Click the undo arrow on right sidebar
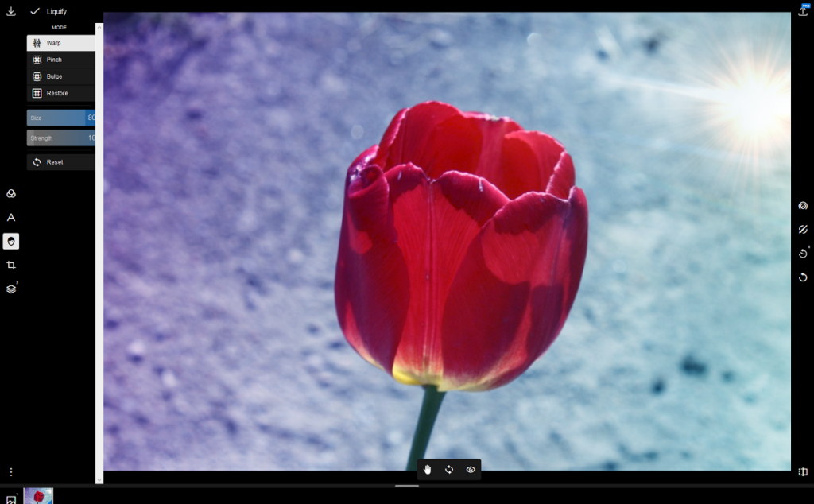The height and width of the screenshot is (504, 814). (803, 277)
